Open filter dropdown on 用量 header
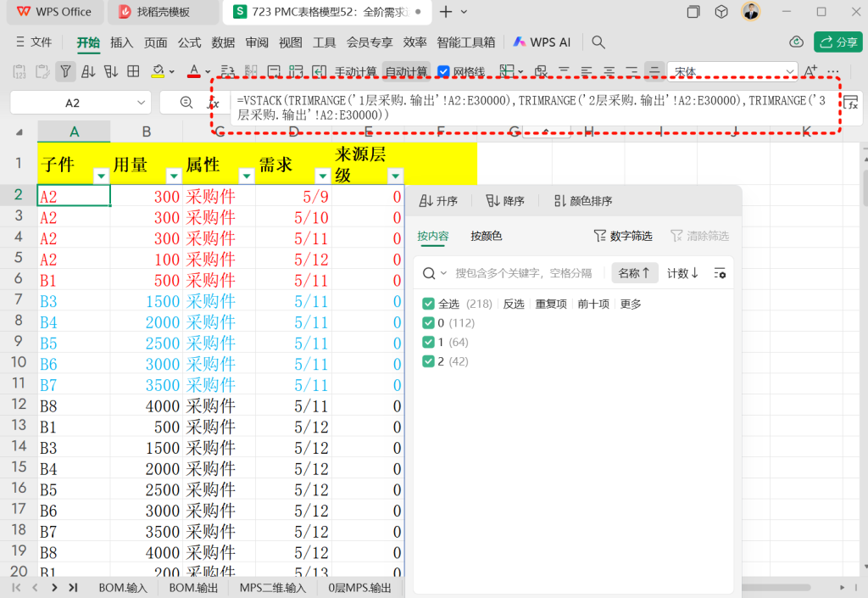 pyautogui.click(x=174, y=176)
